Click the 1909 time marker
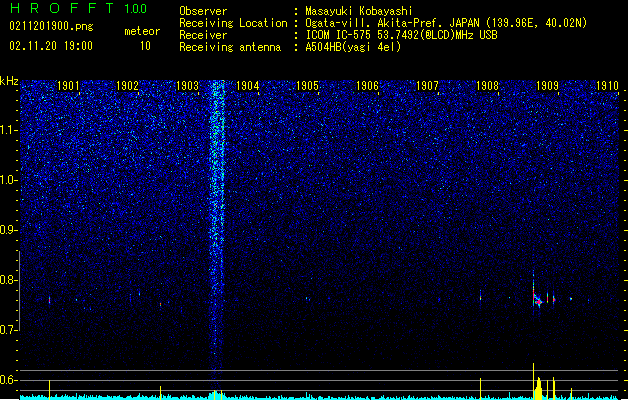This screenshot has height=400, width=629. click(x=547, y=86)
